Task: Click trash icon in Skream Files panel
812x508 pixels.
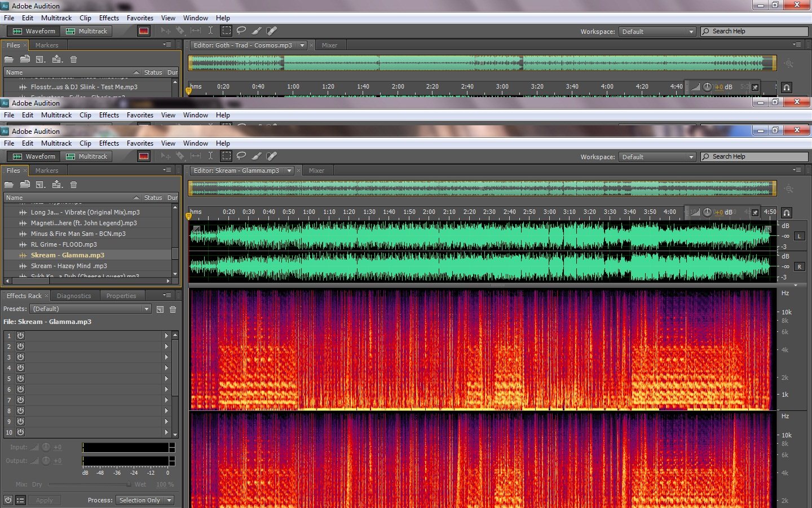Action: (x=73, y=185)
